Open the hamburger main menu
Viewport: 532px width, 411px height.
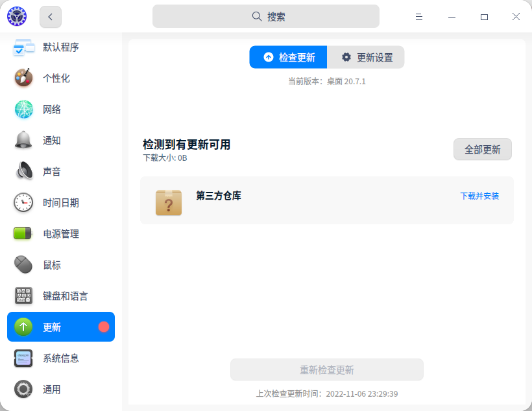[419, 17]
